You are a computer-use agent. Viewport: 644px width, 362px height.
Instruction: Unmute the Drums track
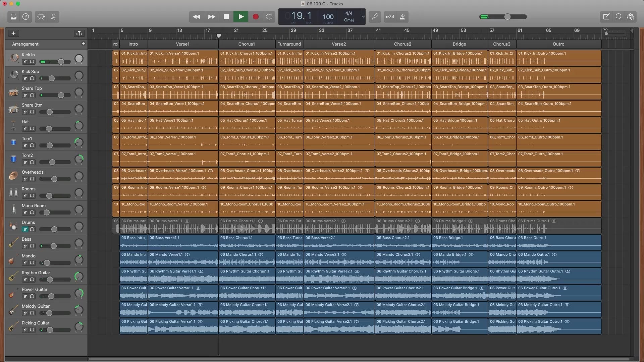[25, 229]
